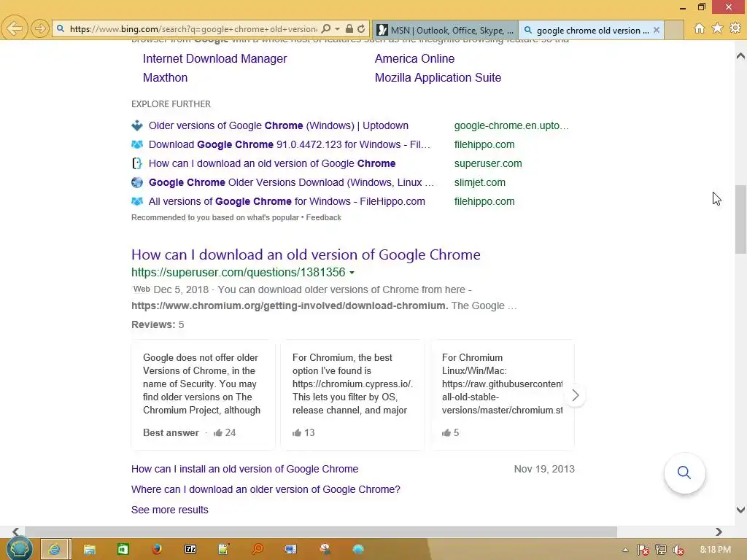The width and height of the screenshot is (747, 560).
Task: Open How can I install an old version link
Action: click(245, 469)
